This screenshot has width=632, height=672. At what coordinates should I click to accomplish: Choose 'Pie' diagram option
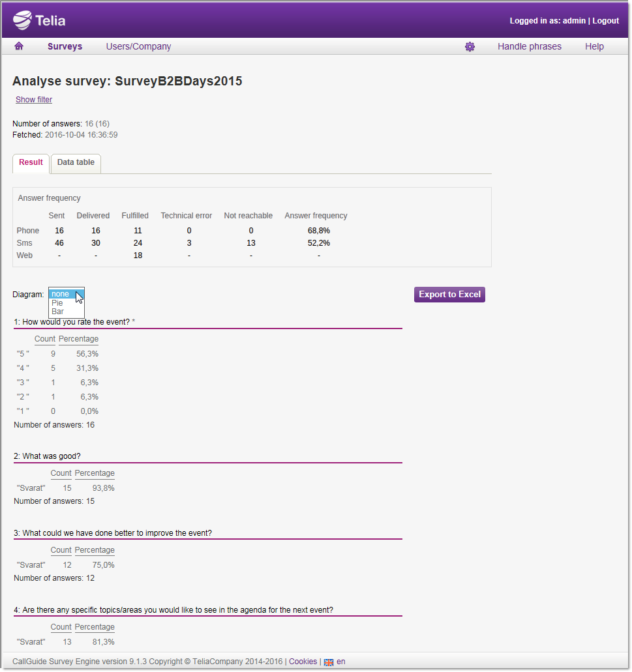click(x=58, y=303)
